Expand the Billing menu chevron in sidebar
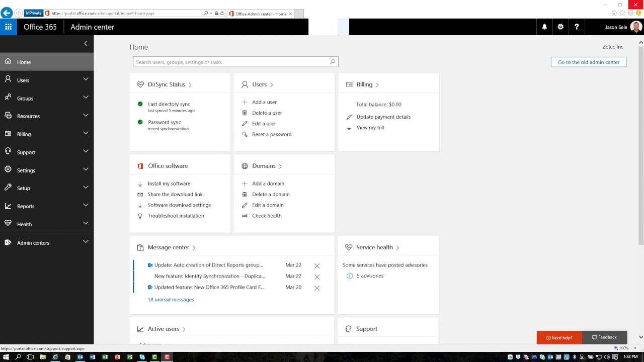The image size is (644, 362). 86,133
